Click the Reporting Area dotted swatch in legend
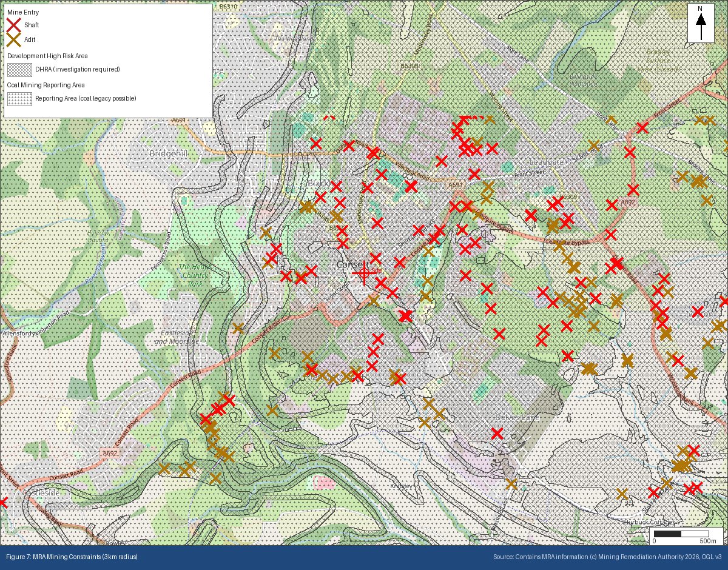 click(19, 99)
